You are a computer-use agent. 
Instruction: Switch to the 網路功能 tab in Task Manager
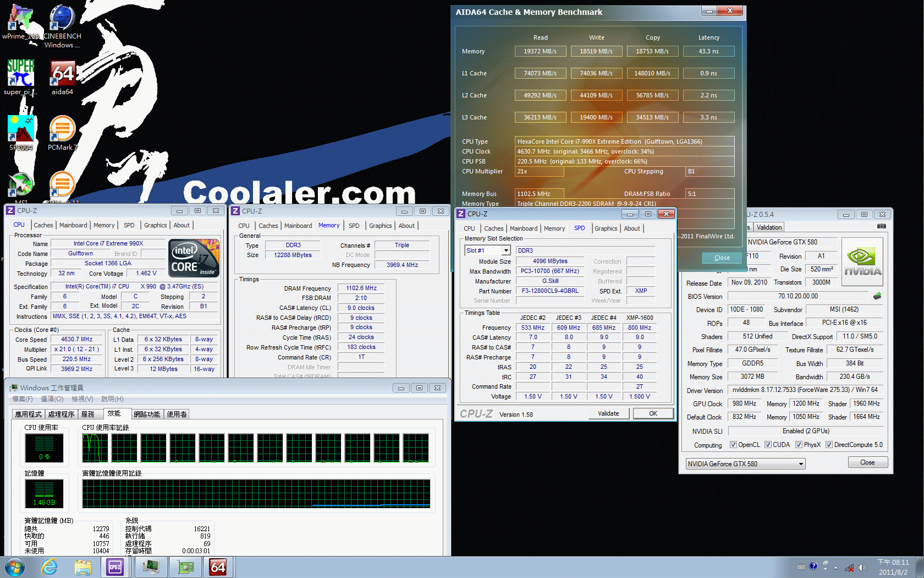pos(147,414)
